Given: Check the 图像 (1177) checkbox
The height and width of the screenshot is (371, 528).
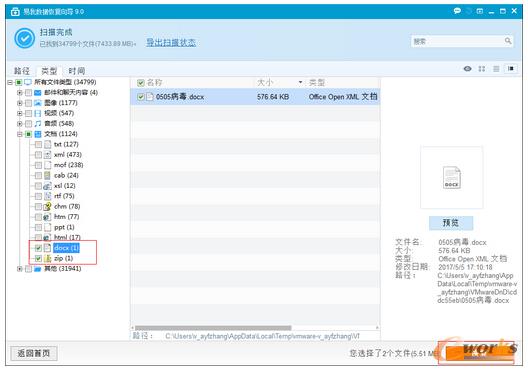Looking at the screenshot, I should [x=28, y=103].
